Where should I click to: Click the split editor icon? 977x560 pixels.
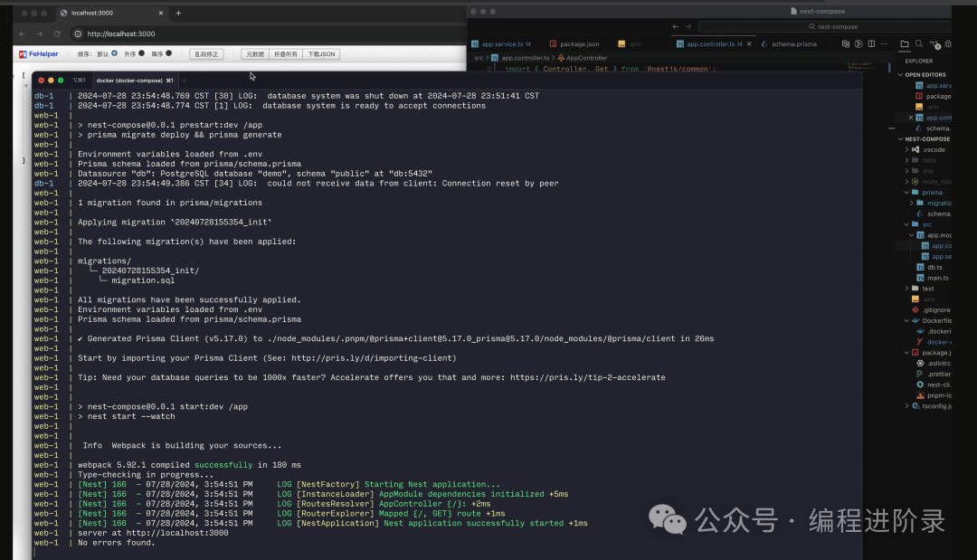[x=871, y=43]
